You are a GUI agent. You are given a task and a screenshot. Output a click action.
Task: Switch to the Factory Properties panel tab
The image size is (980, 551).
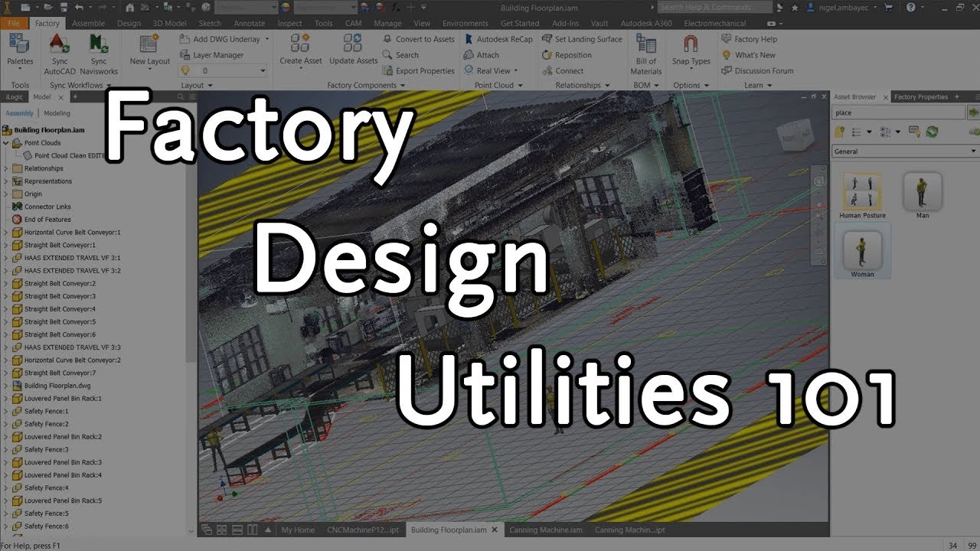coord(920,97)
